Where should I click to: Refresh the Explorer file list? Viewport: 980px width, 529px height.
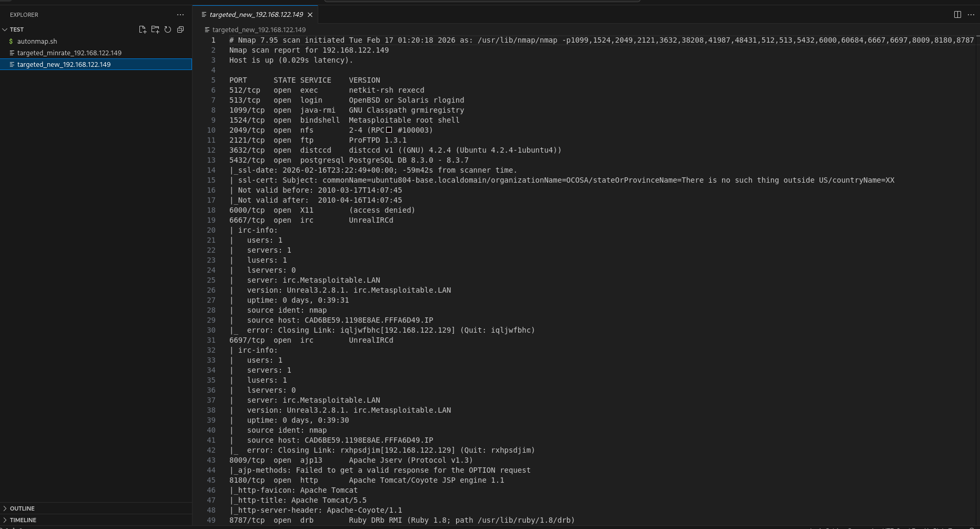pyautogui.click(x=168, y=29)
